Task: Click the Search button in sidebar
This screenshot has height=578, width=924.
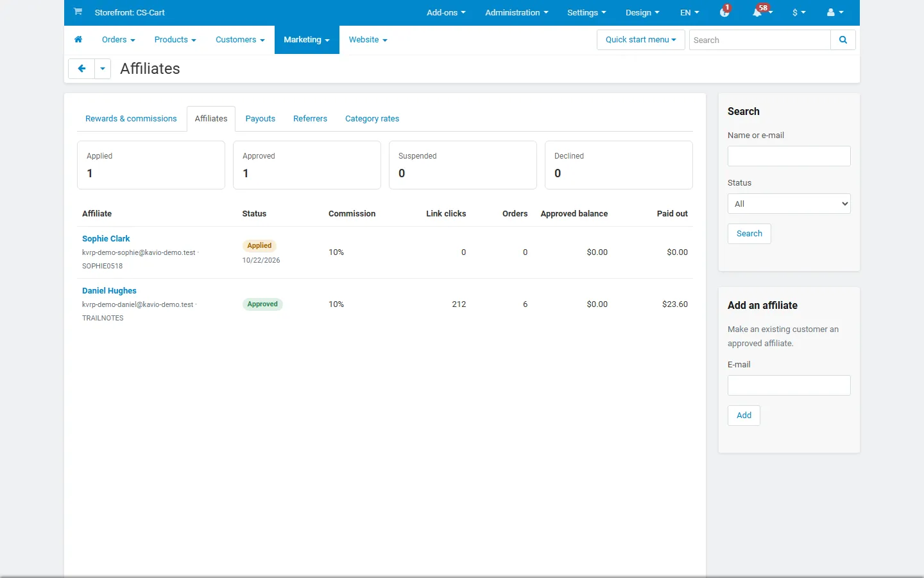Action: click(749, 234)
